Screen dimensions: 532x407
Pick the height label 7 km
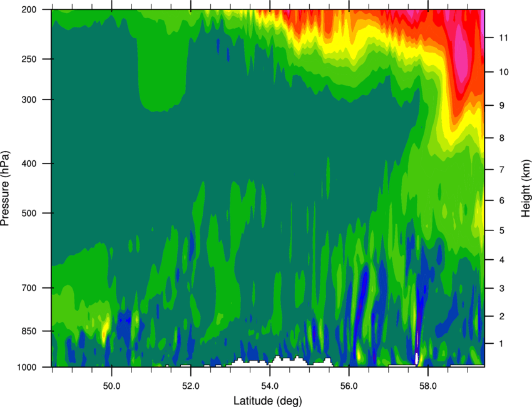(x=502, y=170)
